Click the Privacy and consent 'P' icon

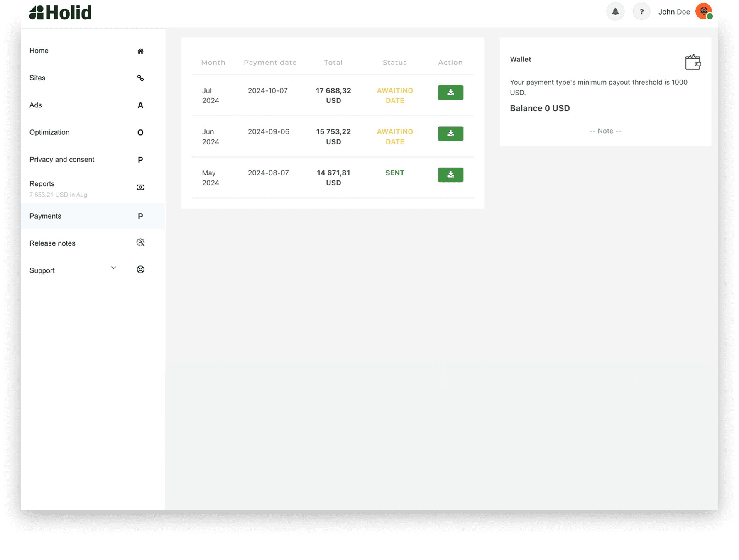pyautogui.click(x=140, y=160)
